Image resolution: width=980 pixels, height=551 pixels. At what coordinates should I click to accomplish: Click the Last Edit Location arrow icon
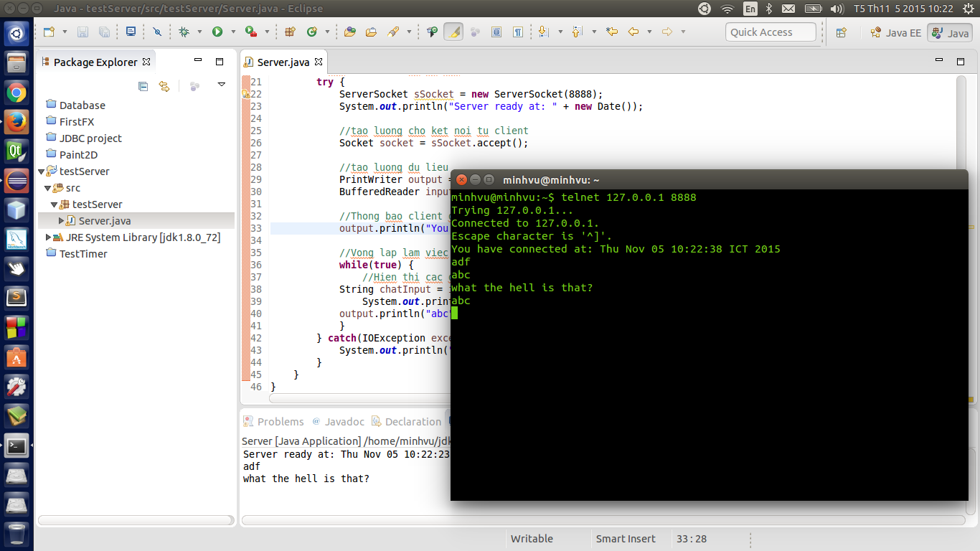(x=612, y=32)
